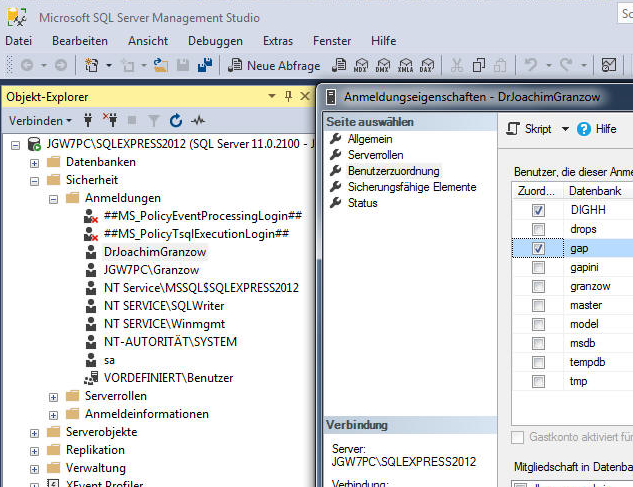Close the Objekt-Explorer panel
The width and height of the screenshot is (633, 487).
[x=305, y=96]
